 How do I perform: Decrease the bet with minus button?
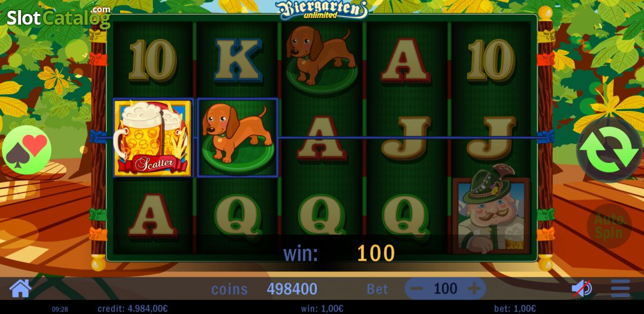coord(417,289)
